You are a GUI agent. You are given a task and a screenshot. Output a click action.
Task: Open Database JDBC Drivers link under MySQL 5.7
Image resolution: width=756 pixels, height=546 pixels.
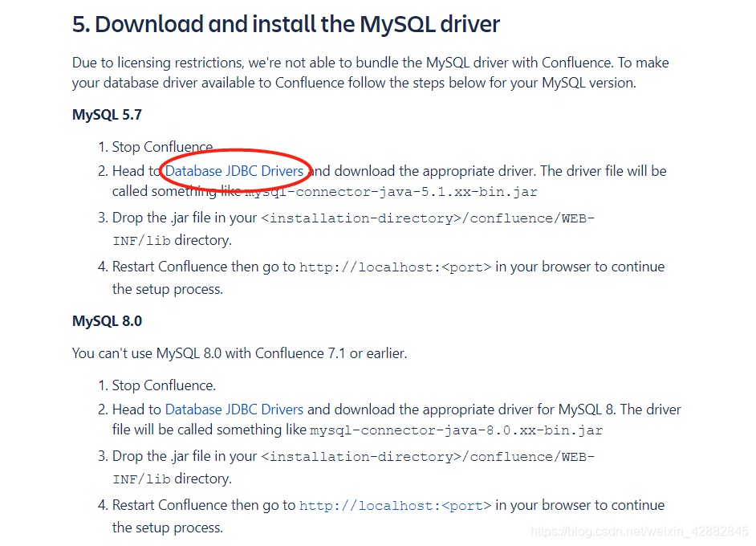pyautogui.click(x=234, y=171)
